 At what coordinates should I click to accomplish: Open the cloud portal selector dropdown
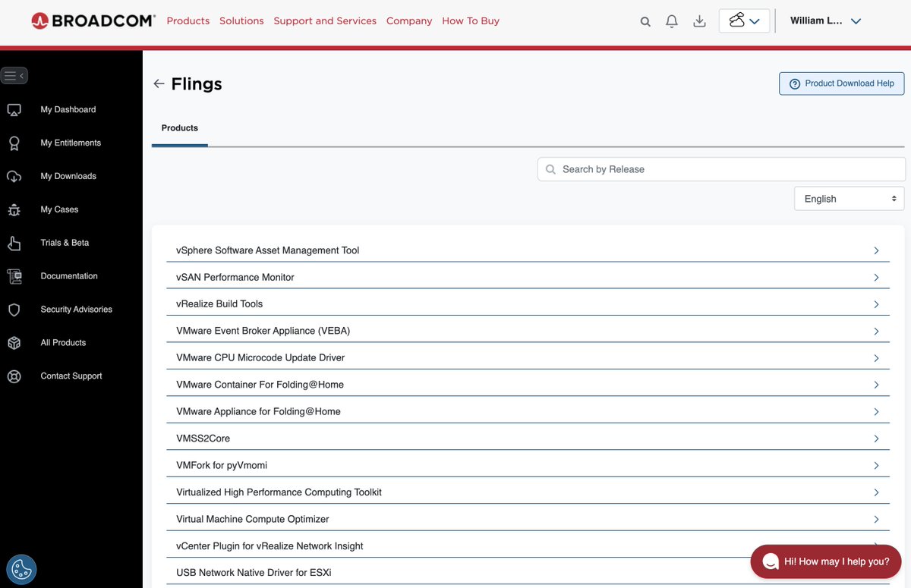tap(743, 21)
